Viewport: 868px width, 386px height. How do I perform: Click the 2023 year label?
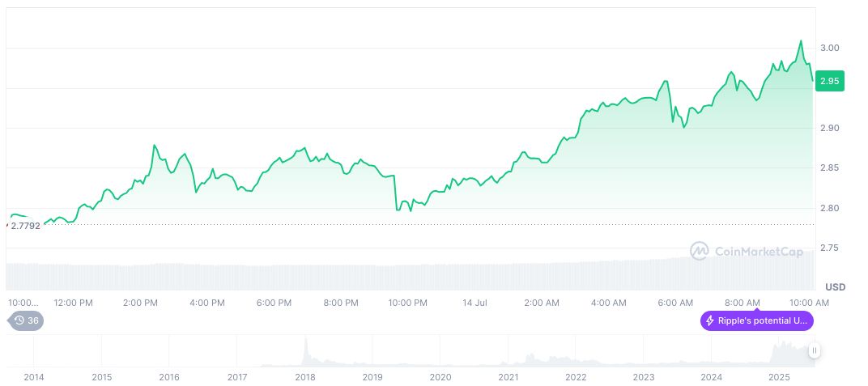point(643,377)
